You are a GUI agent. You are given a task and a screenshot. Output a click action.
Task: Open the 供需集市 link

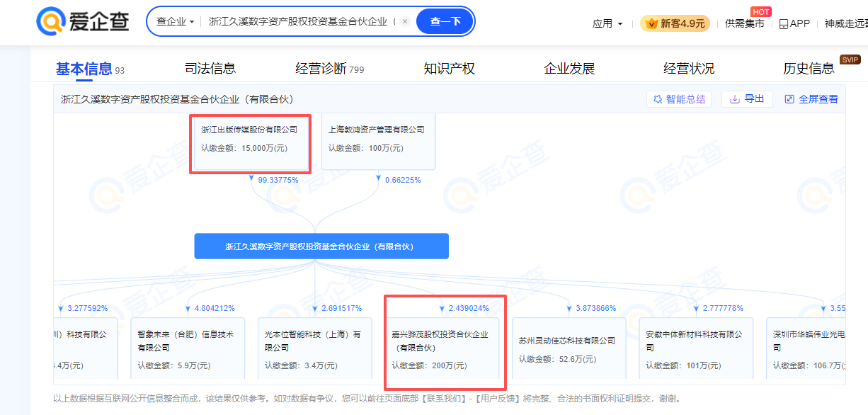pyautogui.click(x=745, y=23)
